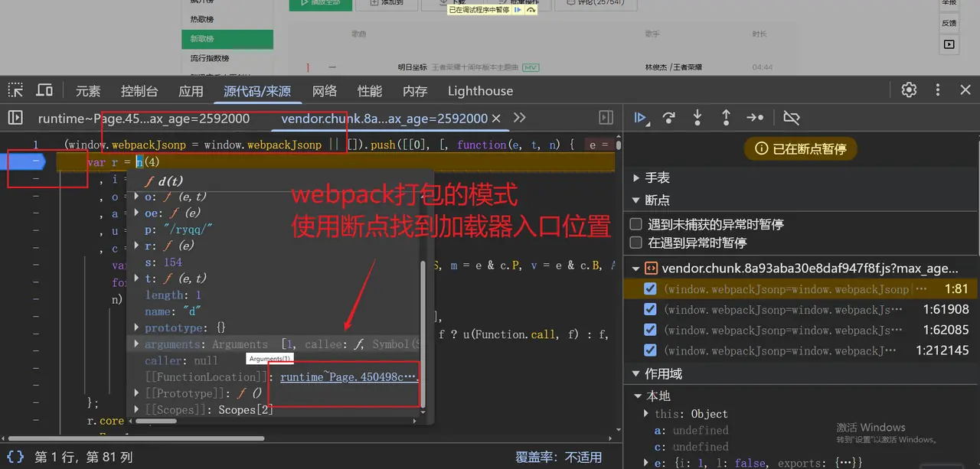Uncheck the breakpoint at 1:61908
This screenshot has width=980, height=469.
pos(650,310)
